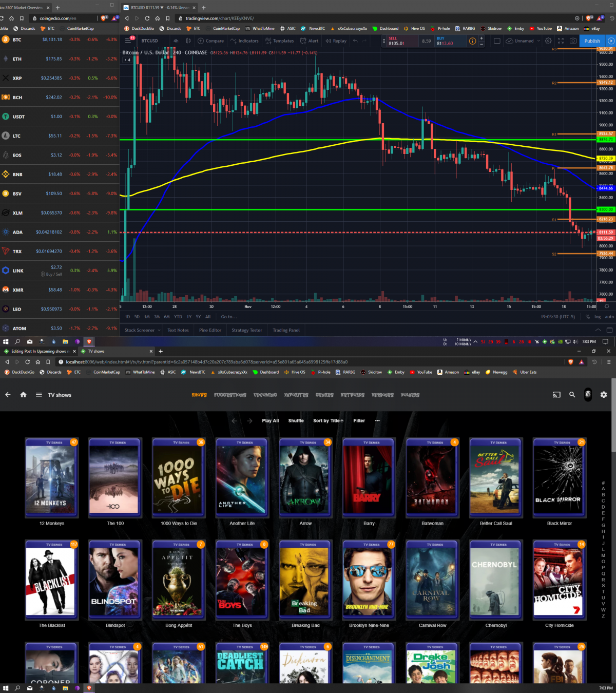Open the orange info icon beside buy button

pos(472,41)
